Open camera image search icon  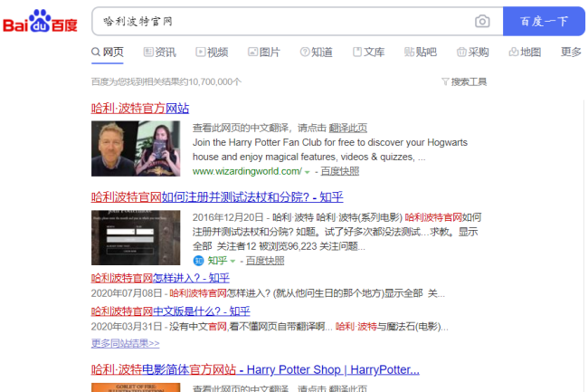click(x=483, y=21)
